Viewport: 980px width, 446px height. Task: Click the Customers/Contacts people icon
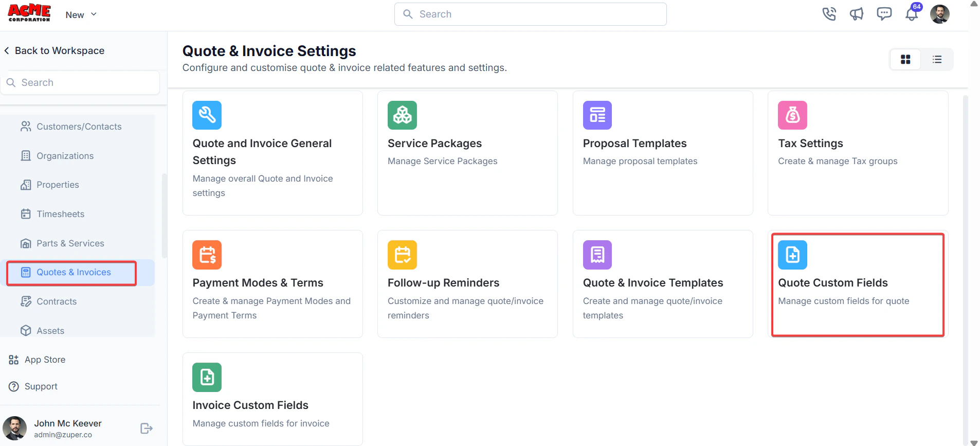26,127
